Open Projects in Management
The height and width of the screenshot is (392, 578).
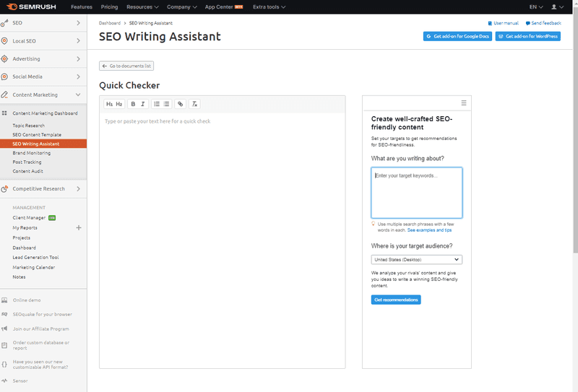click(x=22, y=238)
